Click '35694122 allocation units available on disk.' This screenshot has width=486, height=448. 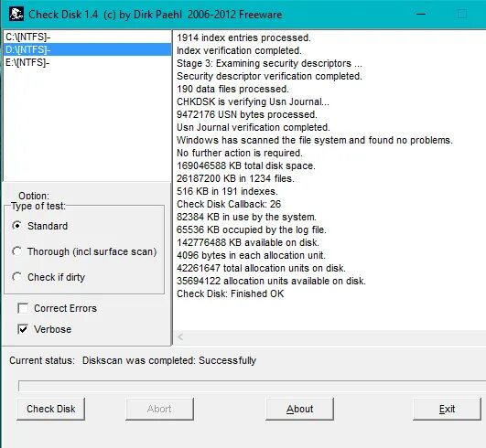(271, 281)
